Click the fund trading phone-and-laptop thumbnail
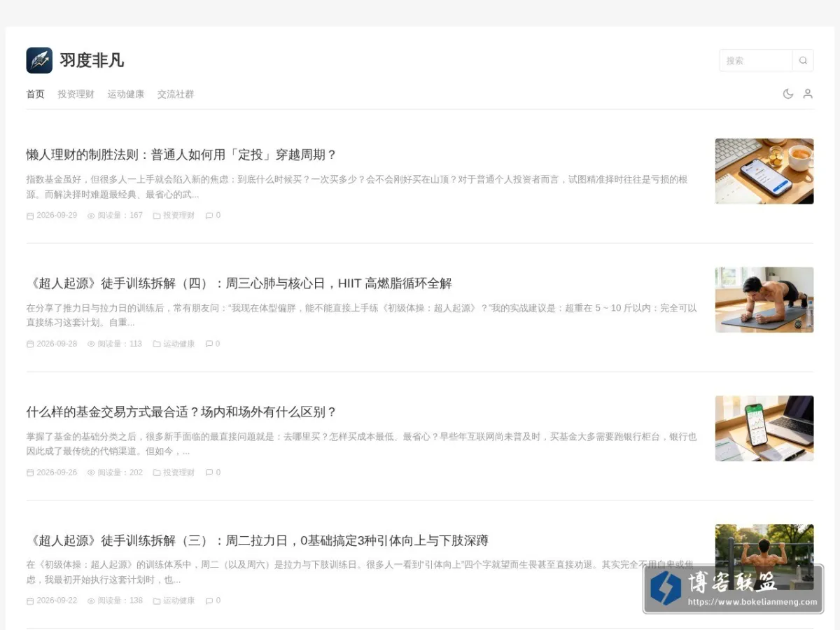This screenshot has height=630, width=840. coord(764,428)
